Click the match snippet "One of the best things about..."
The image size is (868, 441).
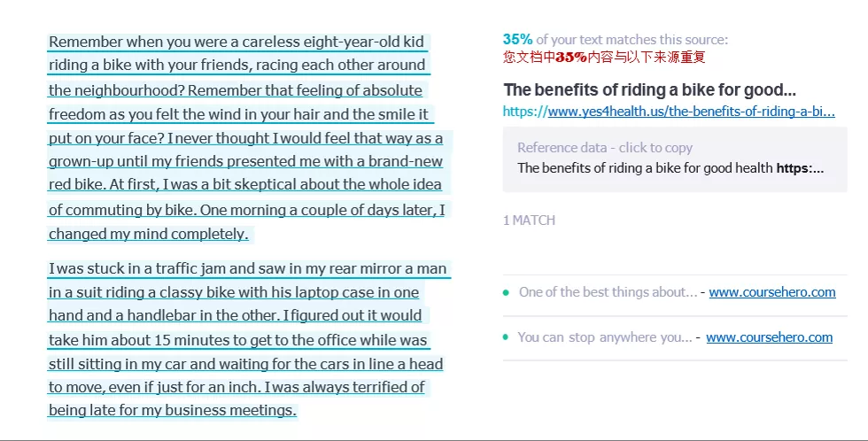click(x=608, y=292)
